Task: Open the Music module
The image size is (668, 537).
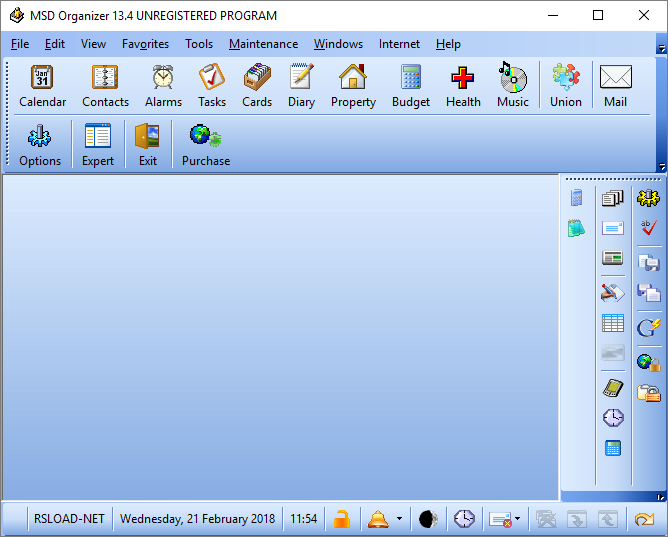Action: pos(513,85)
